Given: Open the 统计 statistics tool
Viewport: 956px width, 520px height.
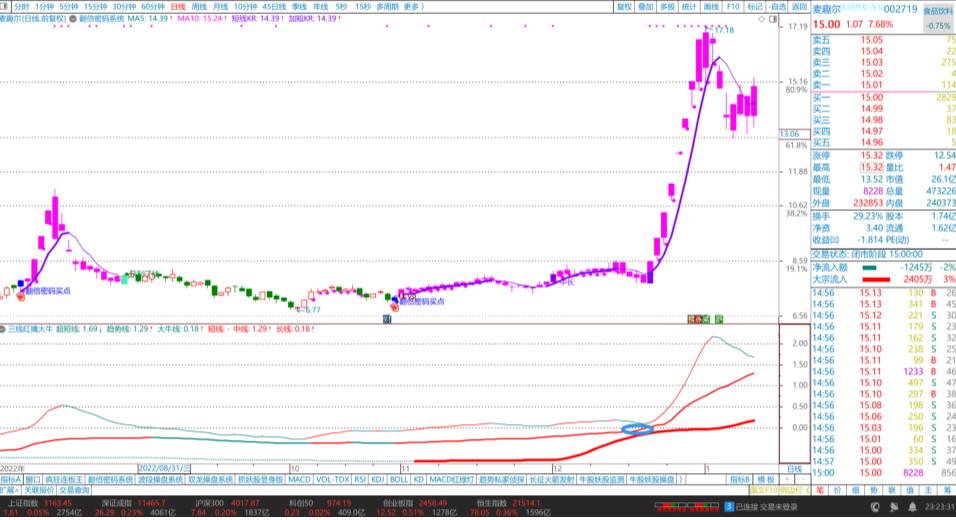Looking at the screenshot, I should (x=689, y=7).
